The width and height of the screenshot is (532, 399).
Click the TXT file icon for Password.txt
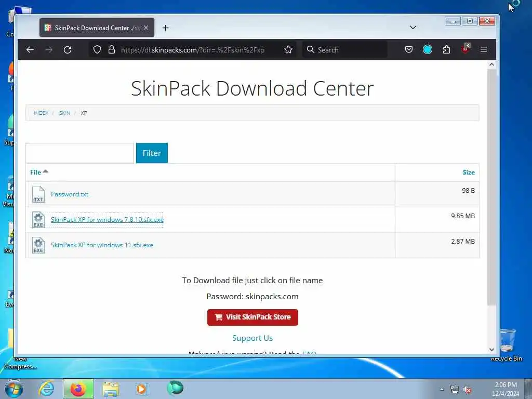pos(38,194)
